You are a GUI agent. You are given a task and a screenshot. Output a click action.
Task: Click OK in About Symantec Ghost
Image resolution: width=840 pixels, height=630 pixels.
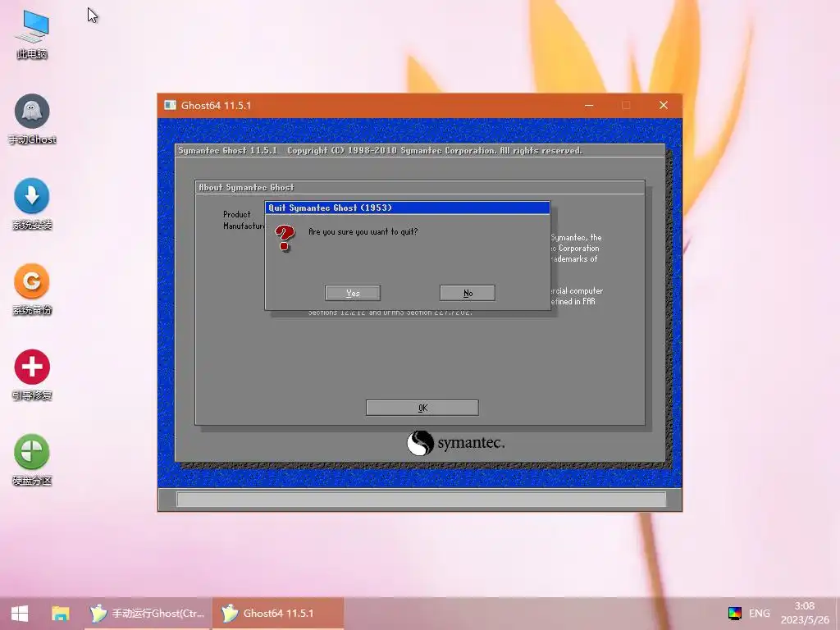click(422, 408)
